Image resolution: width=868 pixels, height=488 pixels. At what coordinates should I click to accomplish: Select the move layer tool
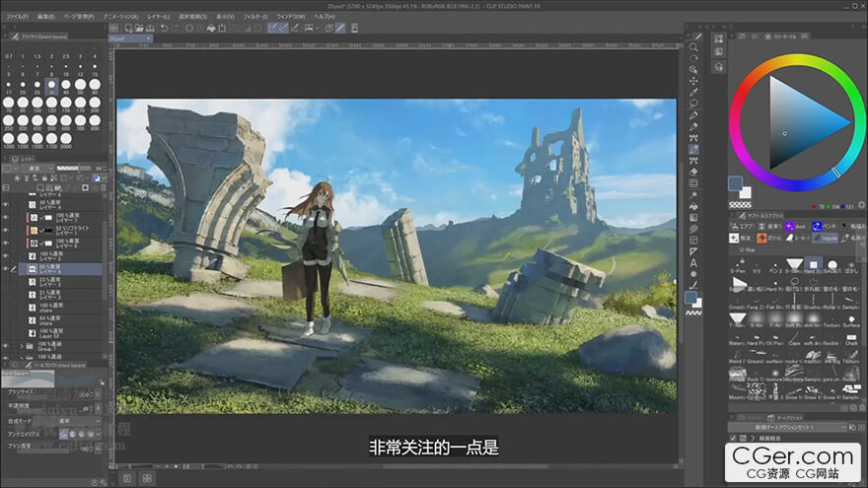[694, 81]
